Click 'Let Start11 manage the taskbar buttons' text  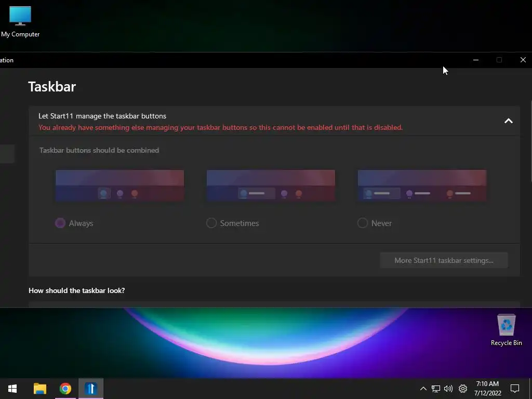[102, 116]
